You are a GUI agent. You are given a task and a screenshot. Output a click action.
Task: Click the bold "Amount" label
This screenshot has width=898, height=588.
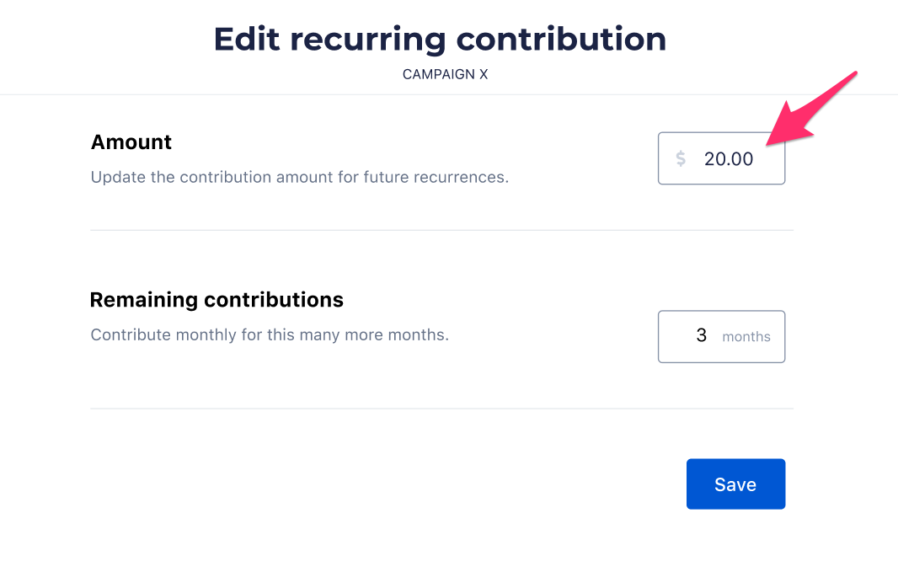pos(131,142)
